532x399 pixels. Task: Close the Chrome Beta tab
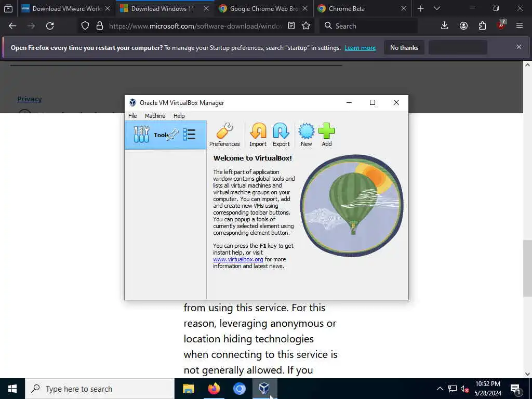(x=403, y=9)
